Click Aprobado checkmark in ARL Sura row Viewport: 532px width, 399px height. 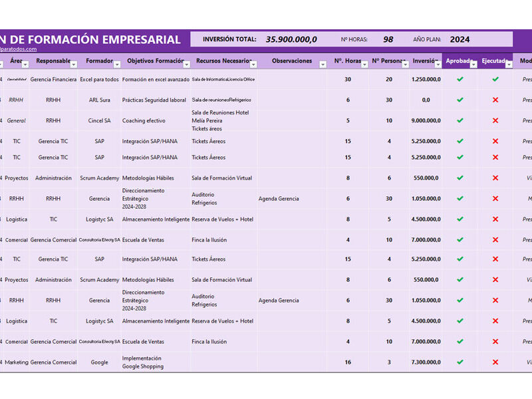[x=460, y=100]
